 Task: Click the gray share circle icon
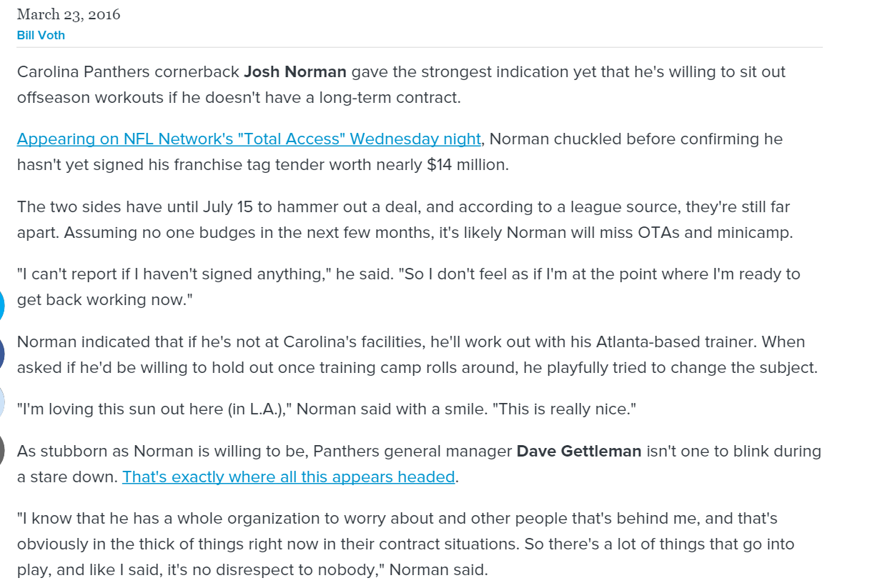[1, 450]
